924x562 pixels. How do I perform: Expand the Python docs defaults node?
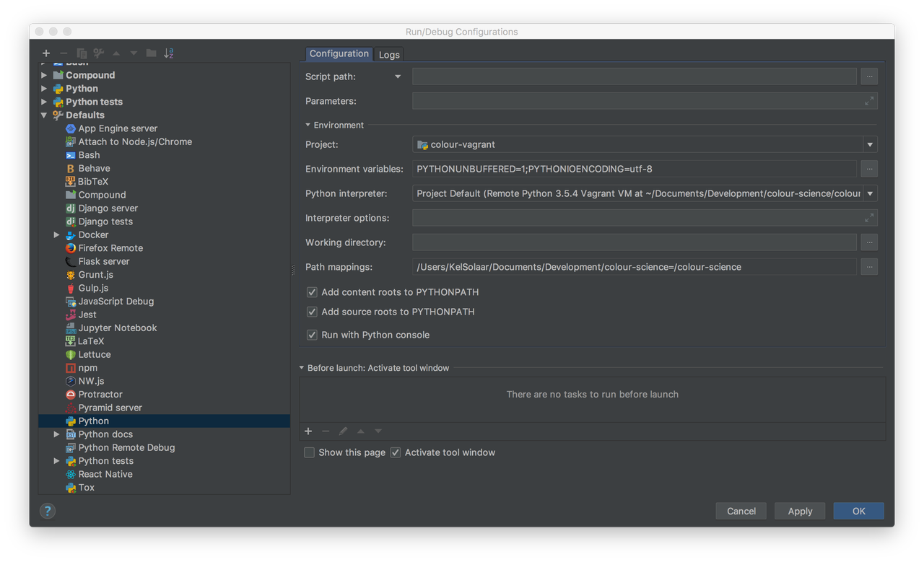[x=56, y=434]
